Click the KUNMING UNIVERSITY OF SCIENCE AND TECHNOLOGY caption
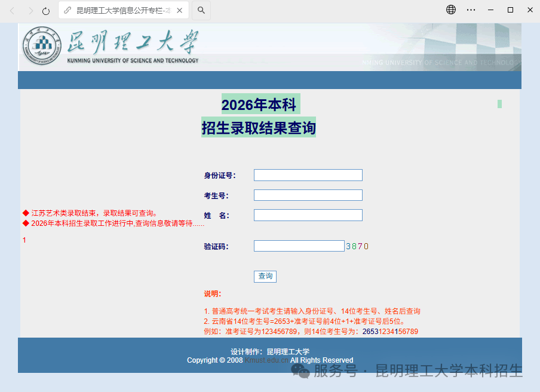The width and height of the screenshot is (540, 392). point(133,60)
